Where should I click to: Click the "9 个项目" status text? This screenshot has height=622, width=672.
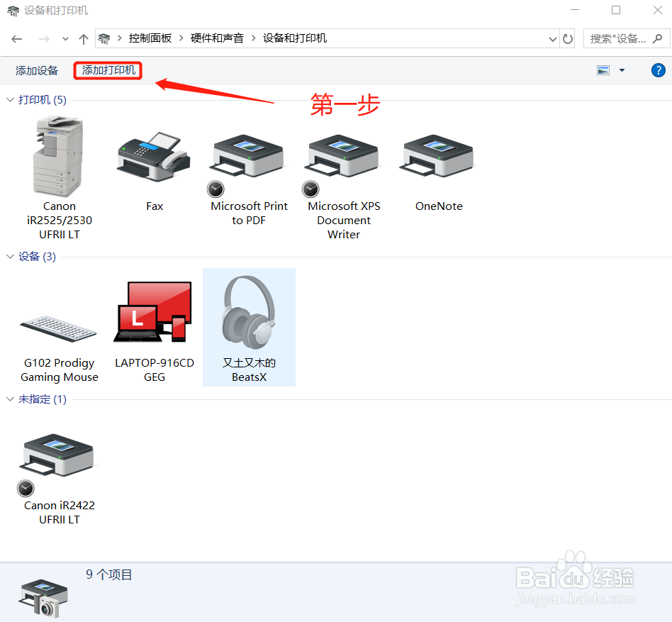point(109,574)
